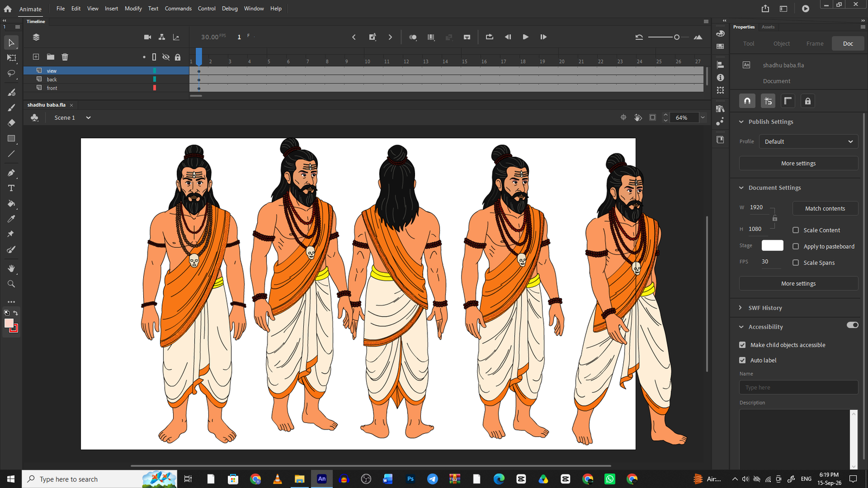Select the Text tool
Screen dimensions: 868x488
tap(11, 188)
